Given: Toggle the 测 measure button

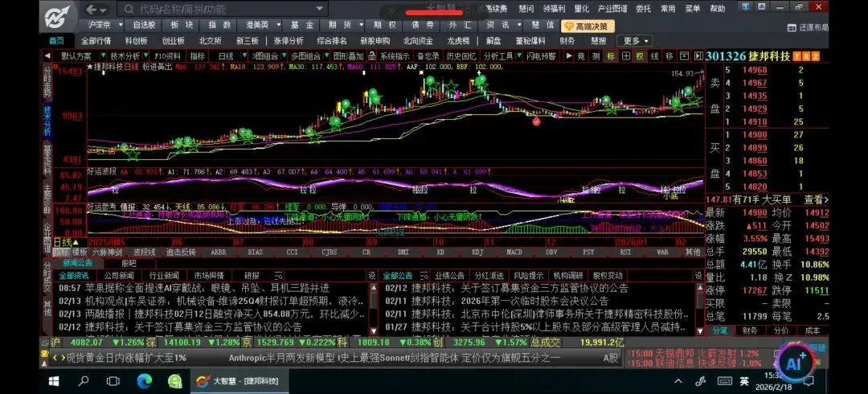Looking at the screenshot, I should tap(596, 56).
